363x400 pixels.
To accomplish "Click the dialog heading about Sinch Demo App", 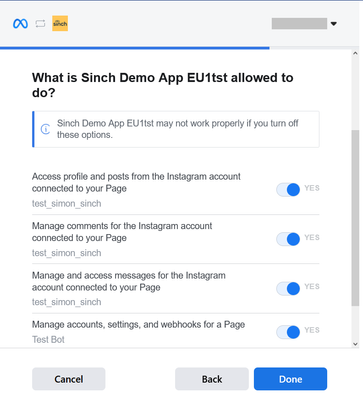I will (163, 85).
